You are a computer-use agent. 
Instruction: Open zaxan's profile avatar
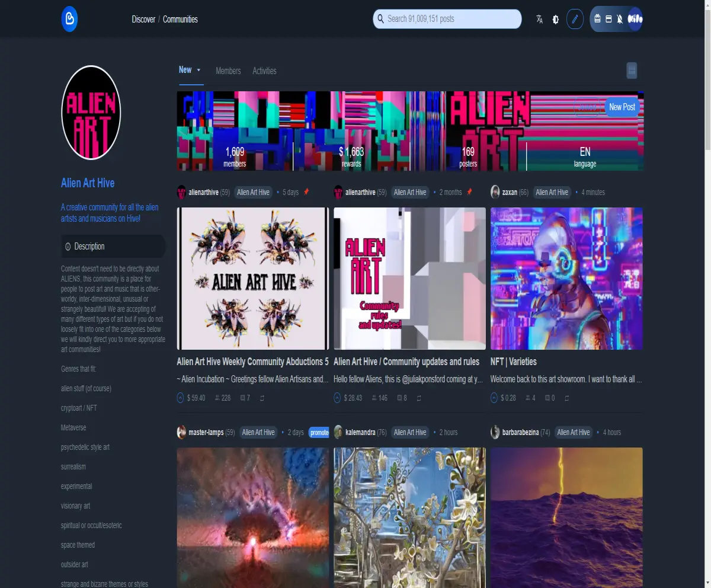tap(495, 192)
